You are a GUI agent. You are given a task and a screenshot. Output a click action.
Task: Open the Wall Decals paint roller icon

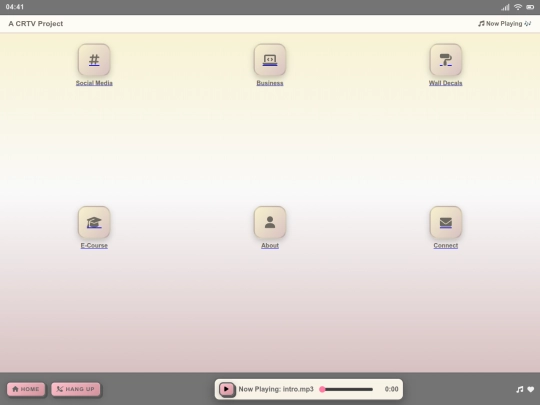click(446, 60)
